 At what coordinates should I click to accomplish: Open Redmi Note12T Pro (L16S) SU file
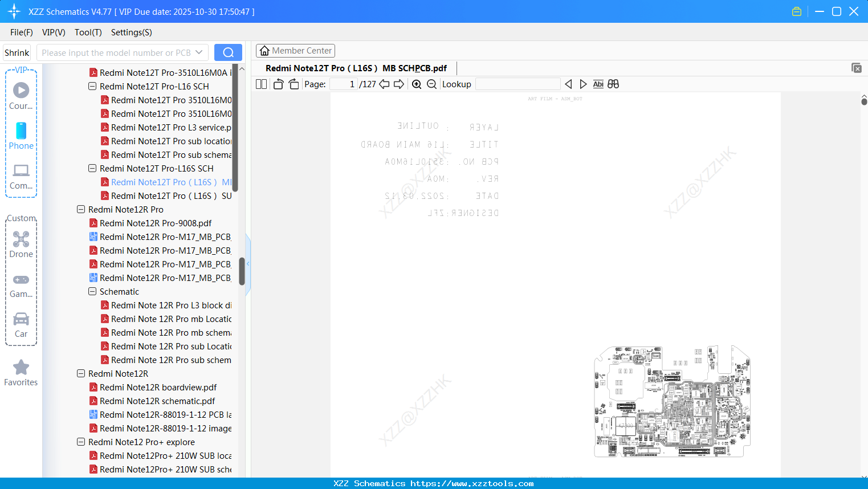166,195
